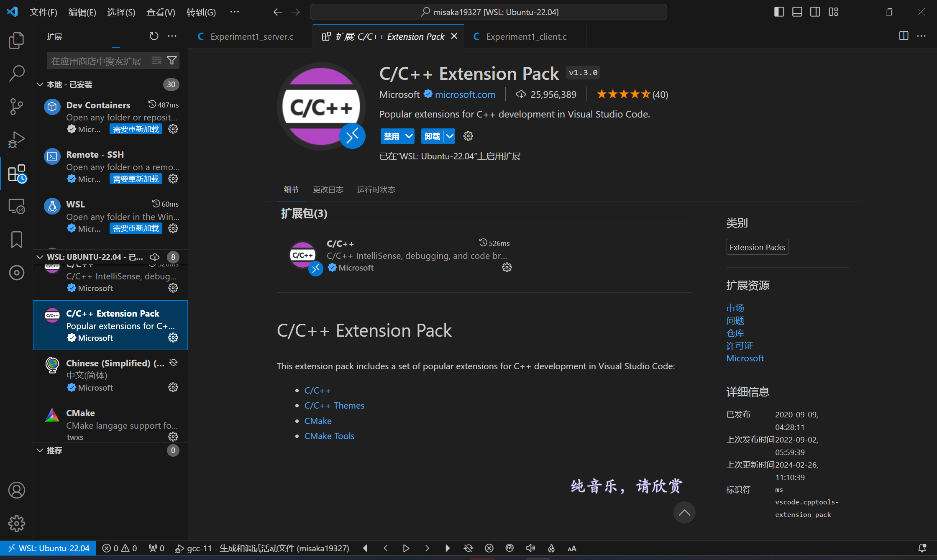Open the overflow menu in menu bar
Screen dimensions: 937x560
coord(234,12)
